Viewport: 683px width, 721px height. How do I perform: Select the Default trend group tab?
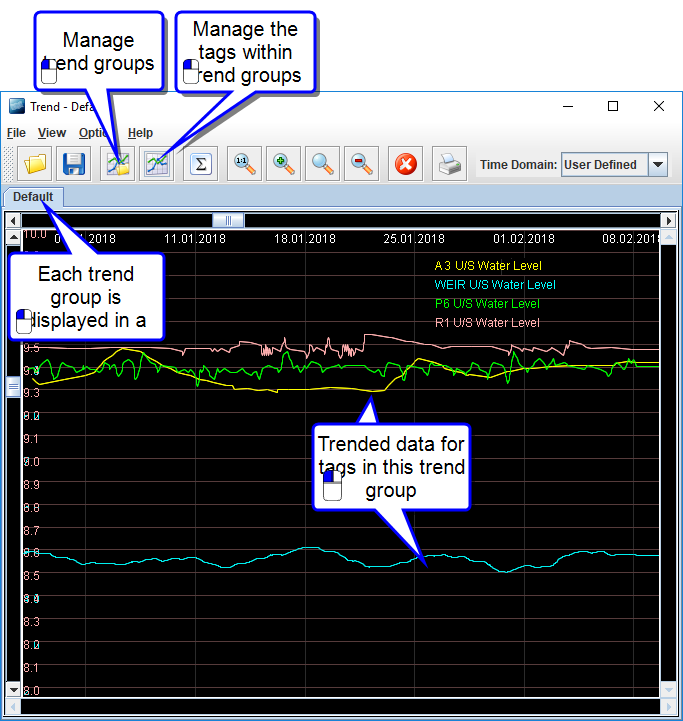(33, 196)
